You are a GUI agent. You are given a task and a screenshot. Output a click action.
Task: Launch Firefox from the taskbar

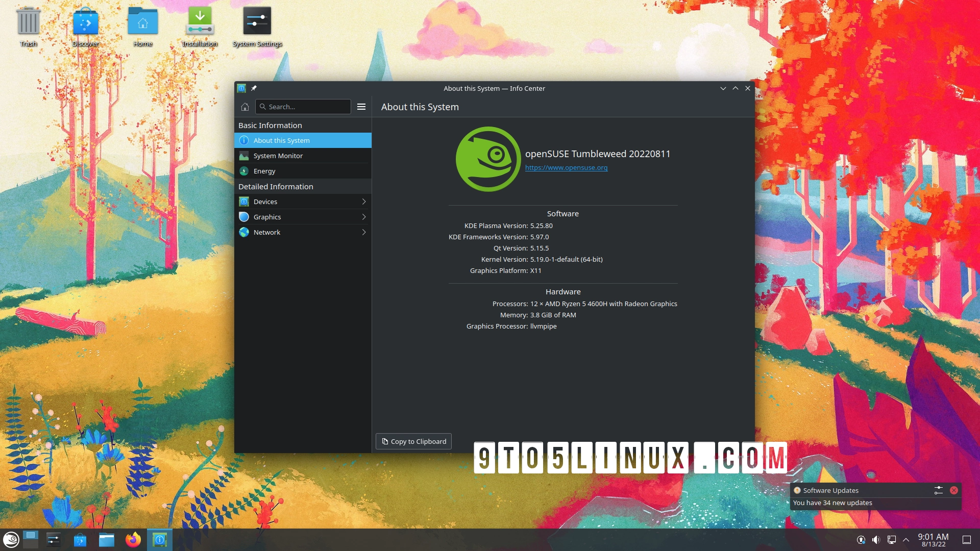click(133, 539)
